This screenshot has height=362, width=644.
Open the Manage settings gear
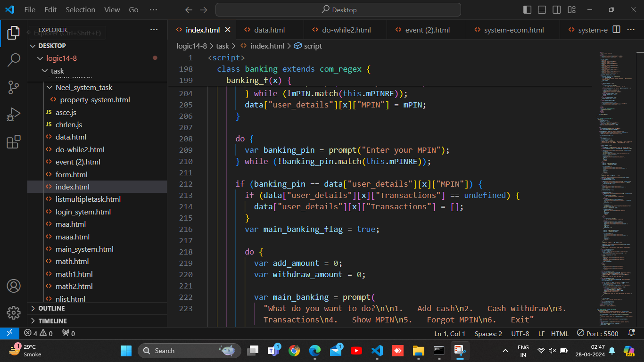click(14, 313)
